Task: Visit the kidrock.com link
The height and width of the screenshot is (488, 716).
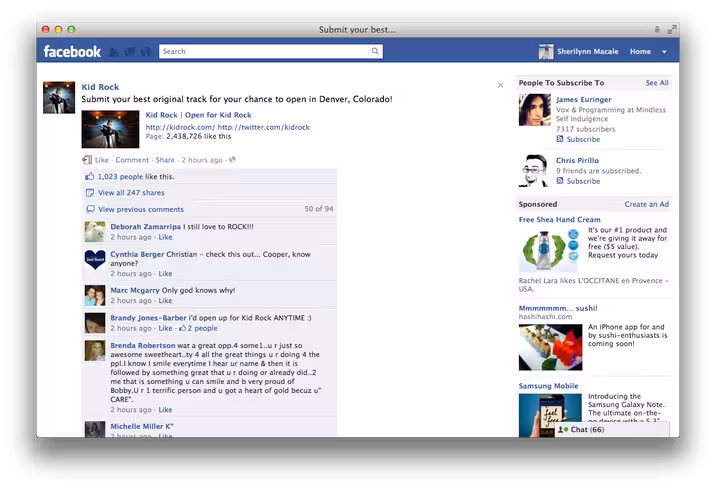Action: 180,127
